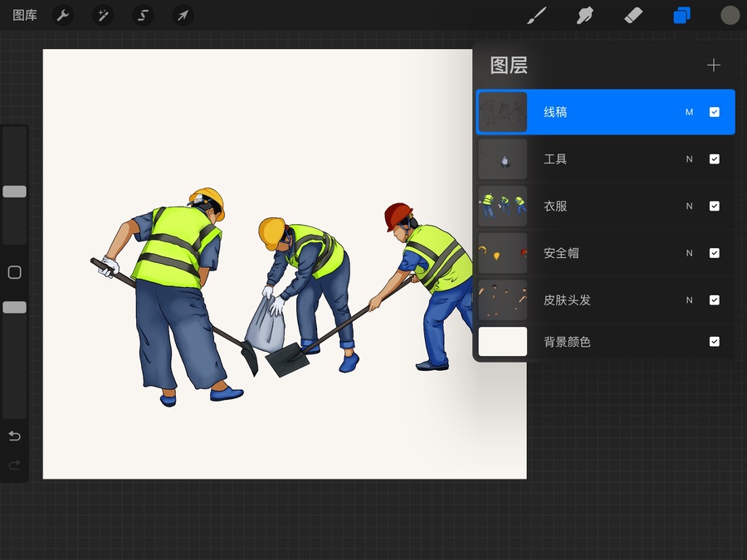
Task: Open blend mode N of 工具 layer
Action: click(x=690, y=159)
